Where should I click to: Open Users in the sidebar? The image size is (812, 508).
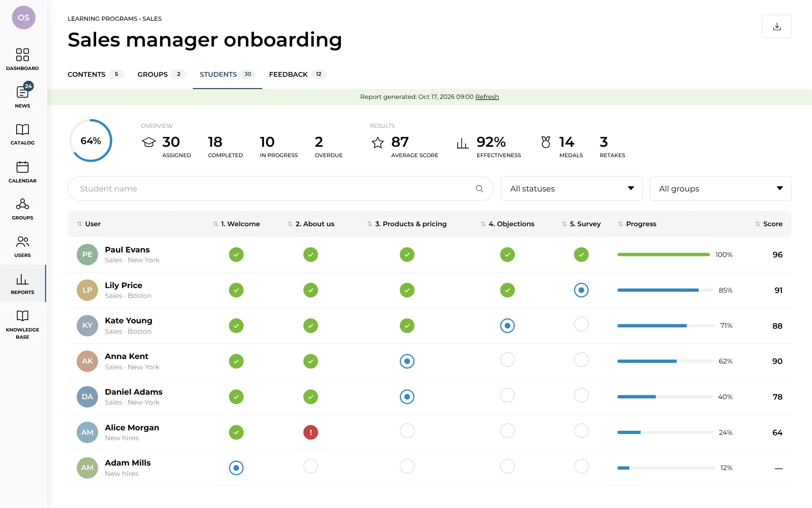point(23,247)
